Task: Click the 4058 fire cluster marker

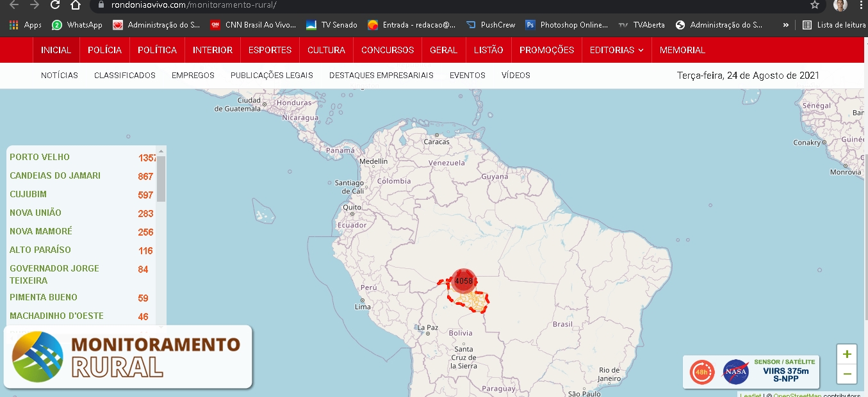Action: pyautogui.click(x=463, y=281)
